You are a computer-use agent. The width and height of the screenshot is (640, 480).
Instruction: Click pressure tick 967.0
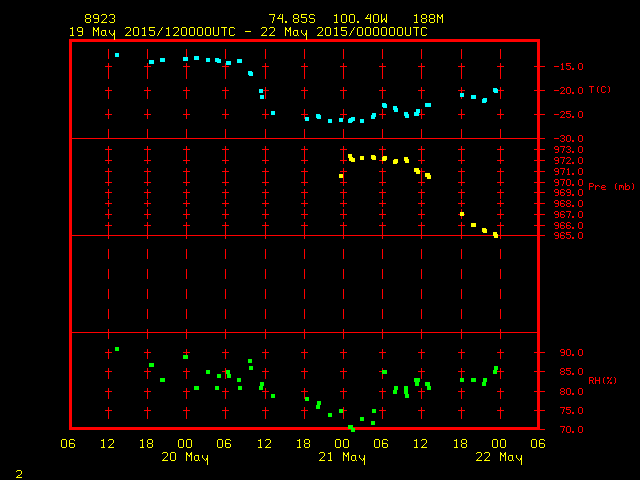point(569,215)
